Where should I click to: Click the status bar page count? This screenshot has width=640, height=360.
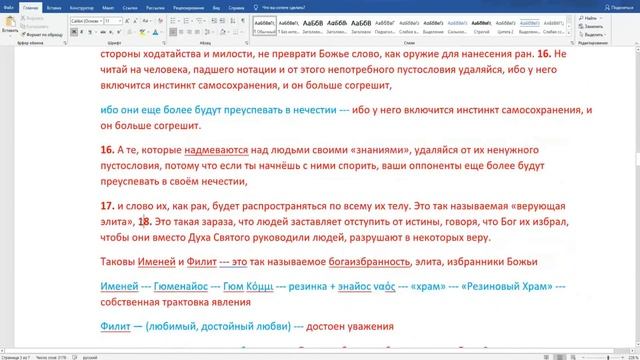click(16, 357)
